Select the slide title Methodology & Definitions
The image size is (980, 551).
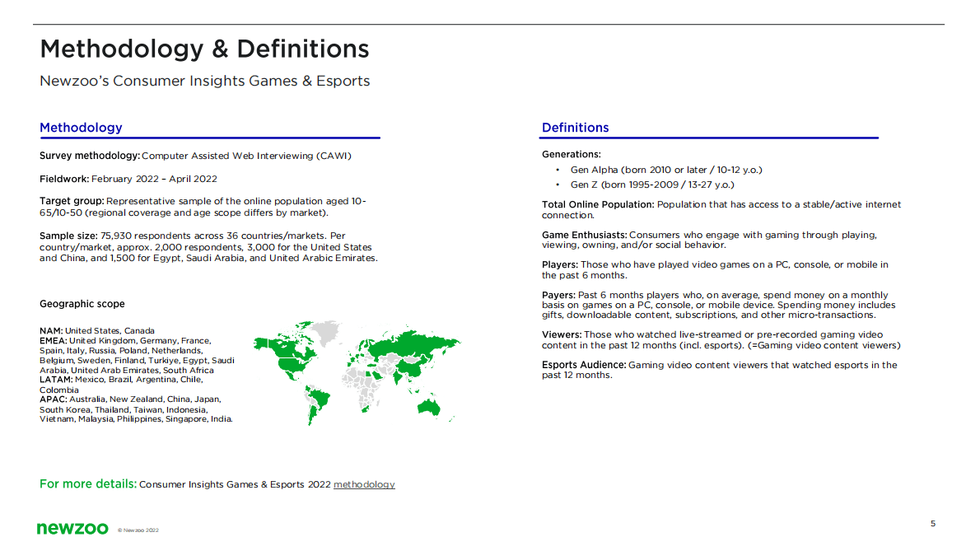pyautogui.click(x=204, y=49)
